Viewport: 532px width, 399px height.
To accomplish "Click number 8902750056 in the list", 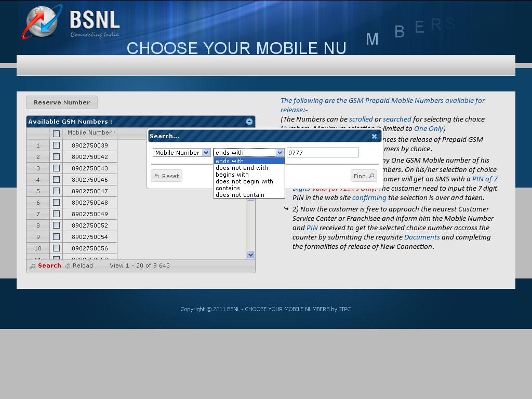I will point(90,248).
